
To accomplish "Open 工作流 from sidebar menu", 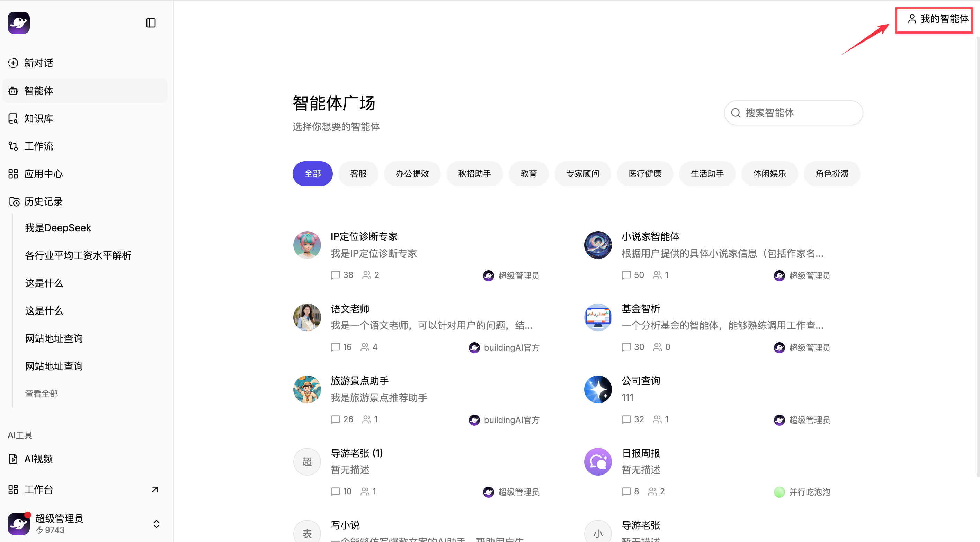I will pos(38,146).
